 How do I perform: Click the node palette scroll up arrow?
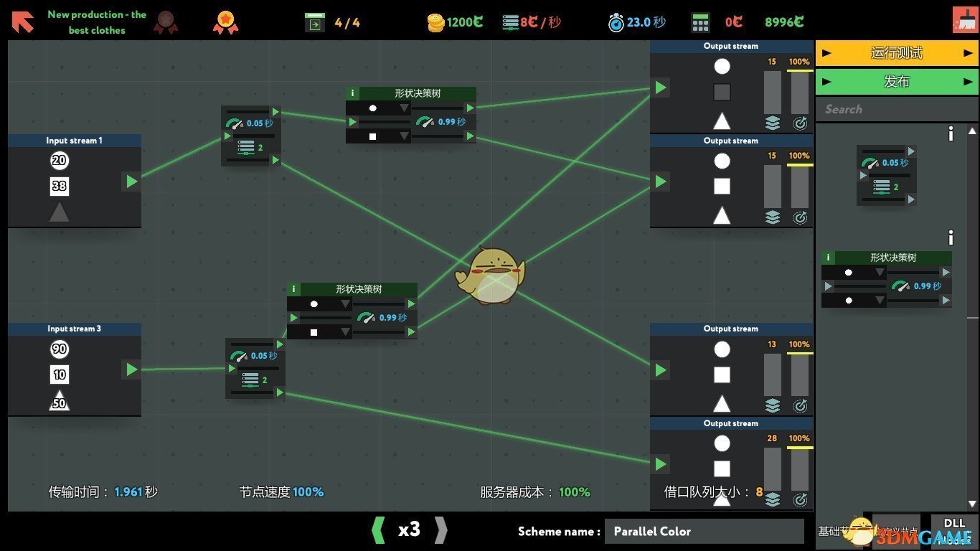(972, 131)
